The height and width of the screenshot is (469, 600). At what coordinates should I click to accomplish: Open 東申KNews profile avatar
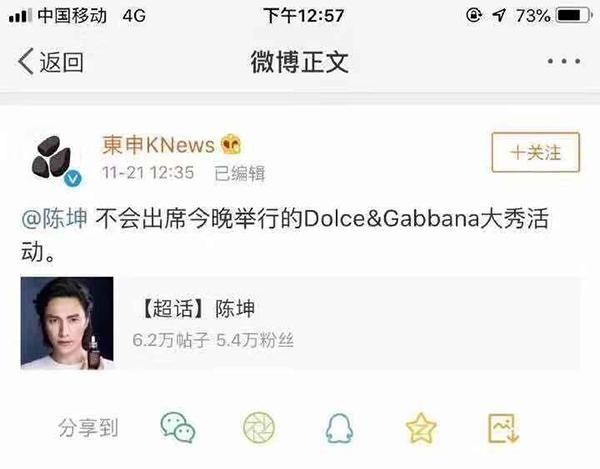(54, 158)
